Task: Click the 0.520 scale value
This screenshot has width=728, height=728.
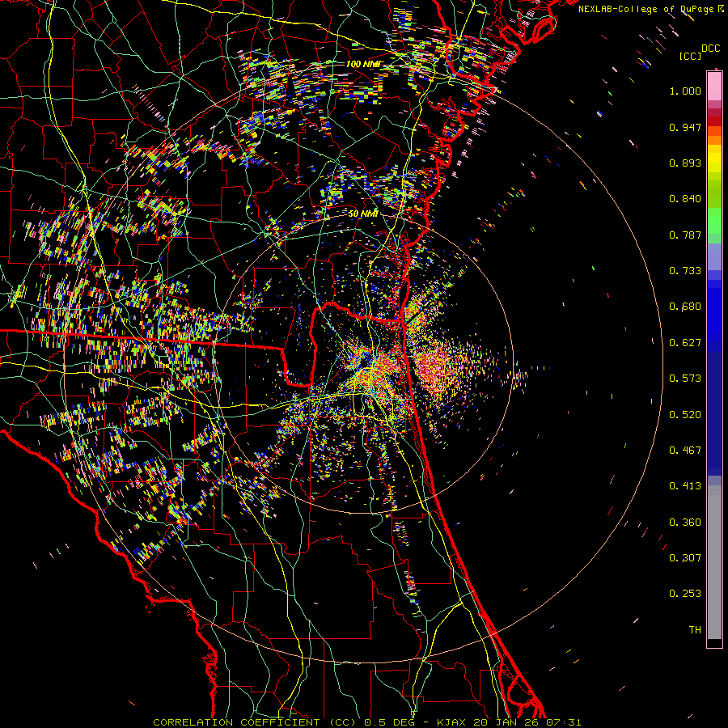Action: point(685,415)
